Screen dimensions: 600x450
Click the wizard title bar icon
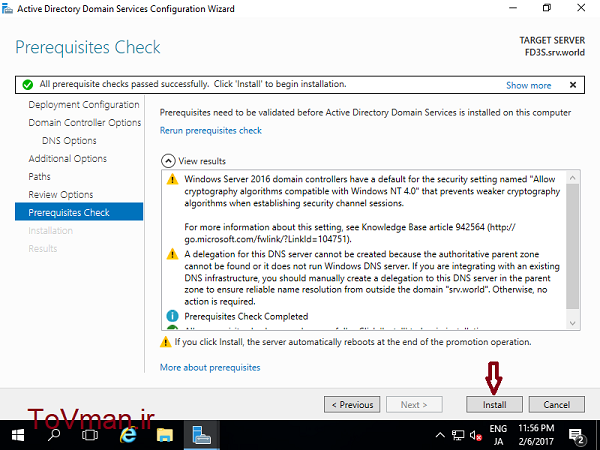[x=7, y=8]
